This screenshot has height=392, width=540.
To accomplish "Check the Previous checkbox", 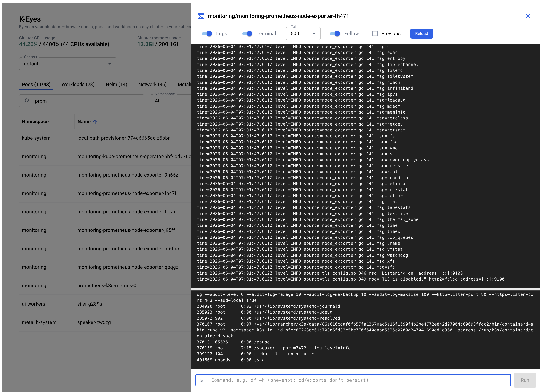I will [x=375, y=34].
